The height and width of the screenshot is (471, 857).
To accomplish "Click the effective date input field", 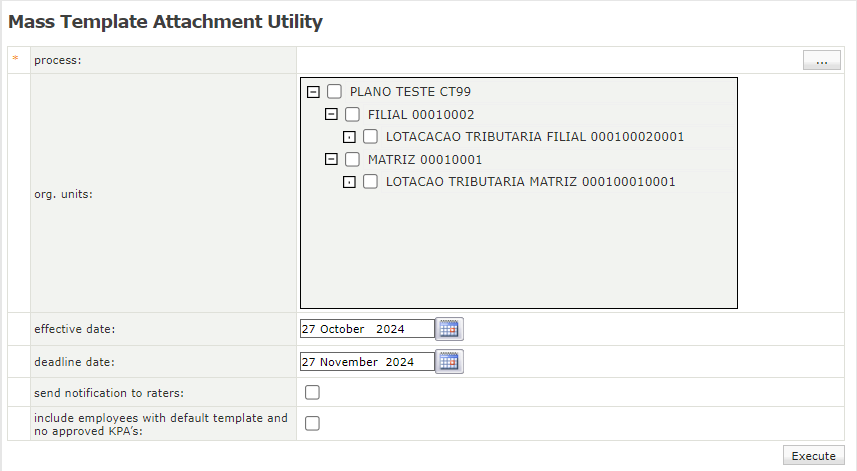I will pyautogui.click(x=366, y=329).
